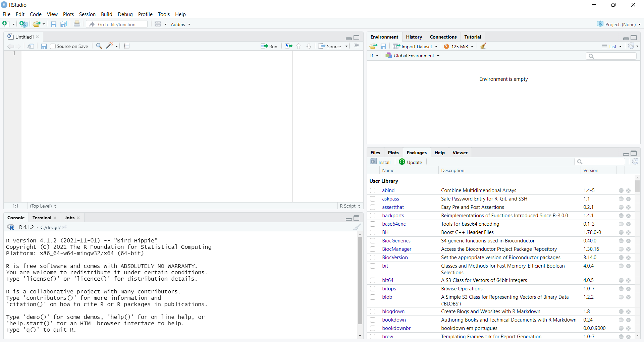Open the Import Dataset dropdown

[415, 47]
